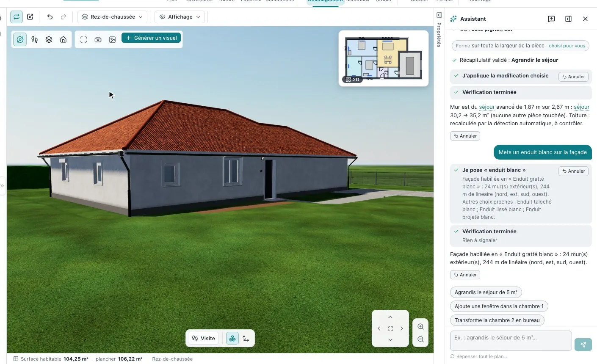Open the Affichage display dropdown
597x364 pixels.
click(x=180, y=17)
